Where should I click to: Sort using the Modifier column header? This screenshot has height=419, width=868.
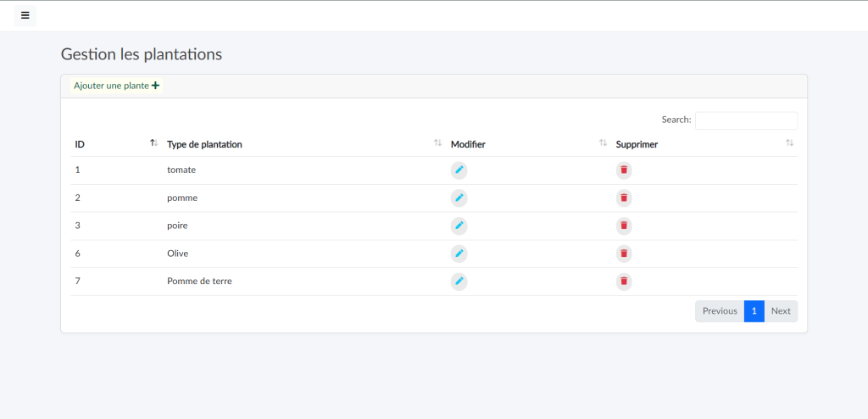pos(468,144)
